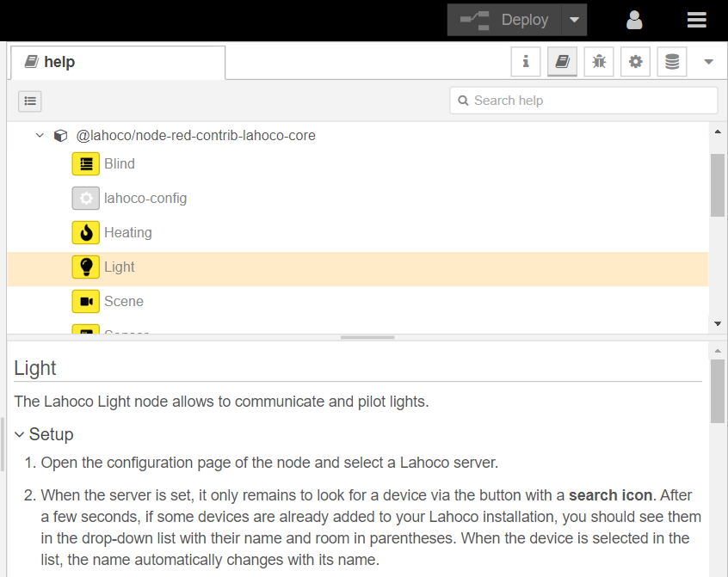Select the Heating flame node icon
Screen dimensions: 728x577
pos(86,232)
